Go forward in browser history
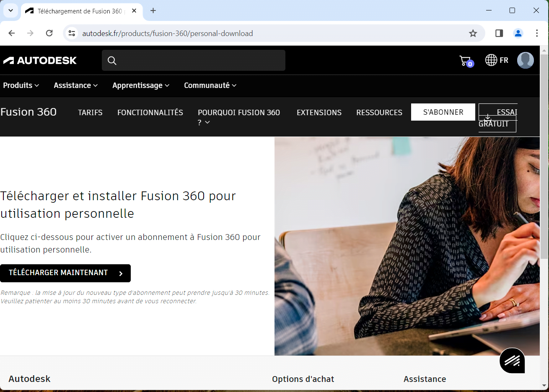 tap(30, 33)
